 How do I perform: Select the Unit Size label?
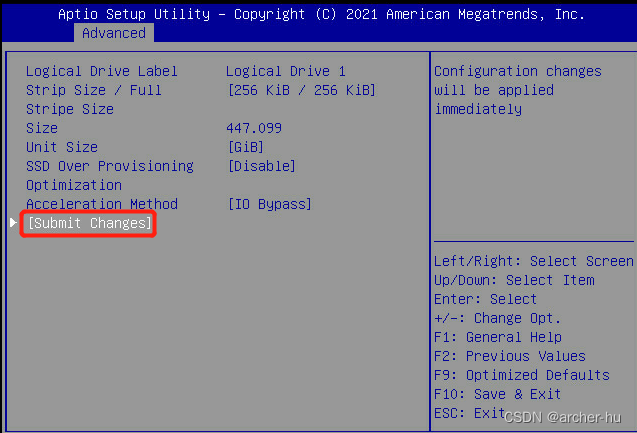pos(62,147)
